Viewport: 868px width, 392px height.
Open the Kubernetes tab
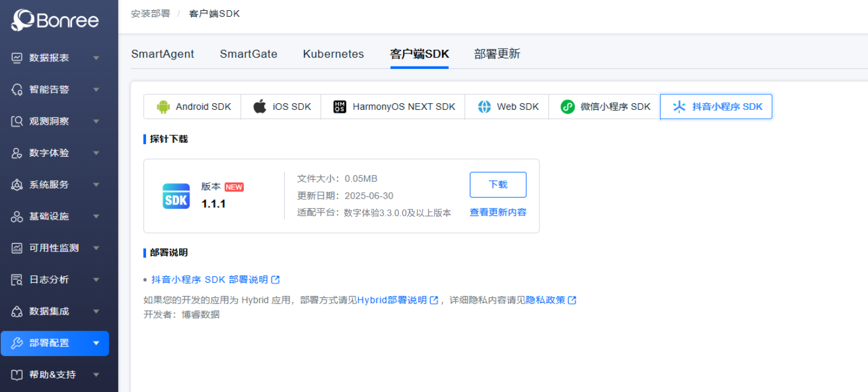333,54
